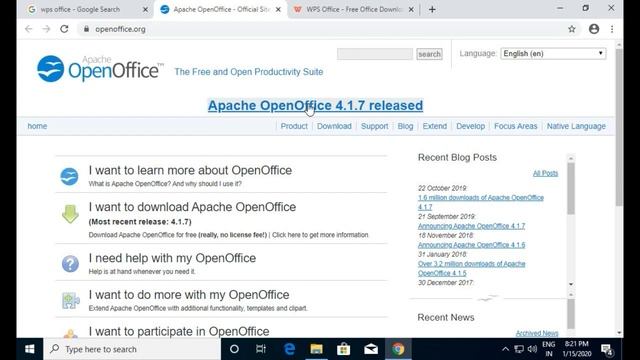The image size is (640, 360).
Task: Switch to WPS Office Free Download tab
Action: pyautogui.click(x=354, y=9)
